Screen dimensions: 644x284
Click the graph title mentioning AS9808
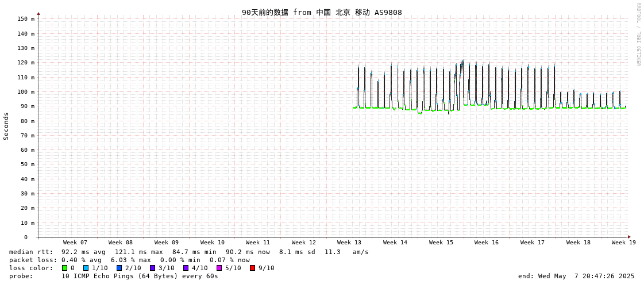[x=322, y=12]
